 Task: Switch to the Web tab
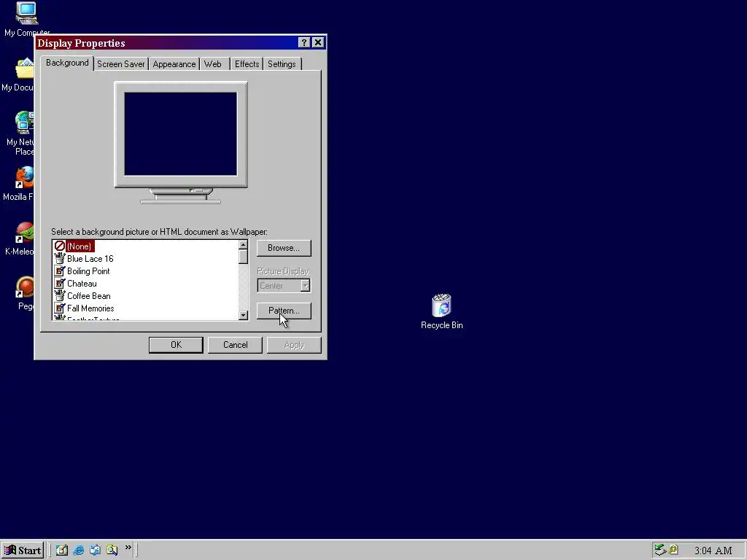pos(213,64)
